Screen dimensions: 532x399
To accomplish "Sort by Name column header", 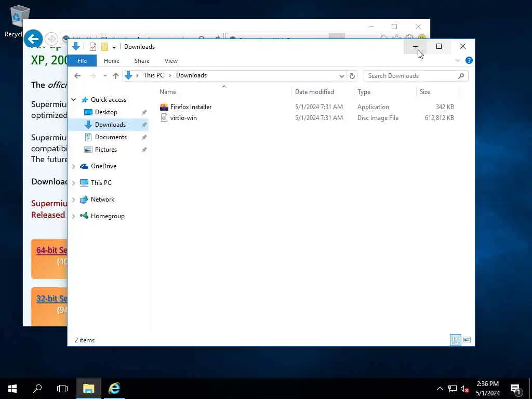I will pos(168,92).
